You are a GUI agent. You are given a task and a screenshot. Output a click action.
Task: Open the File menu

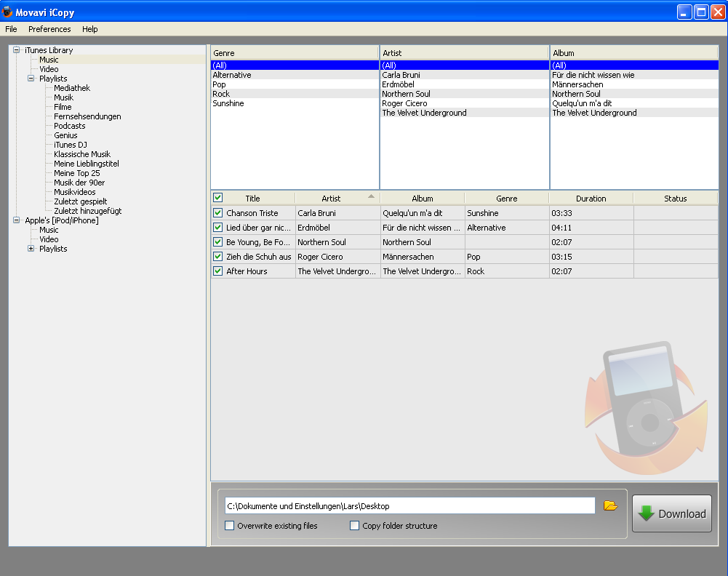(x=11, y=29)
